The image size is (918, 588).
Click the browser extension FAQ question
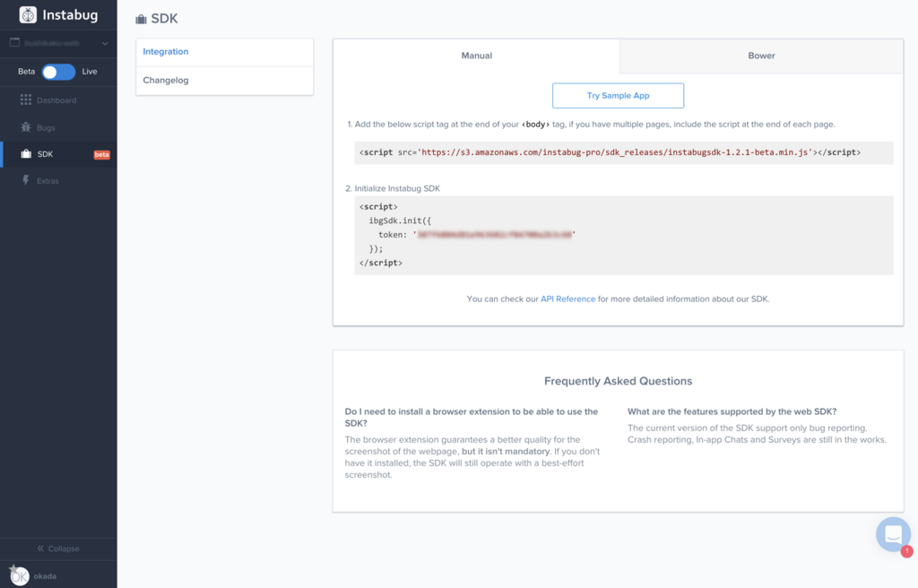tap(472, 417)
